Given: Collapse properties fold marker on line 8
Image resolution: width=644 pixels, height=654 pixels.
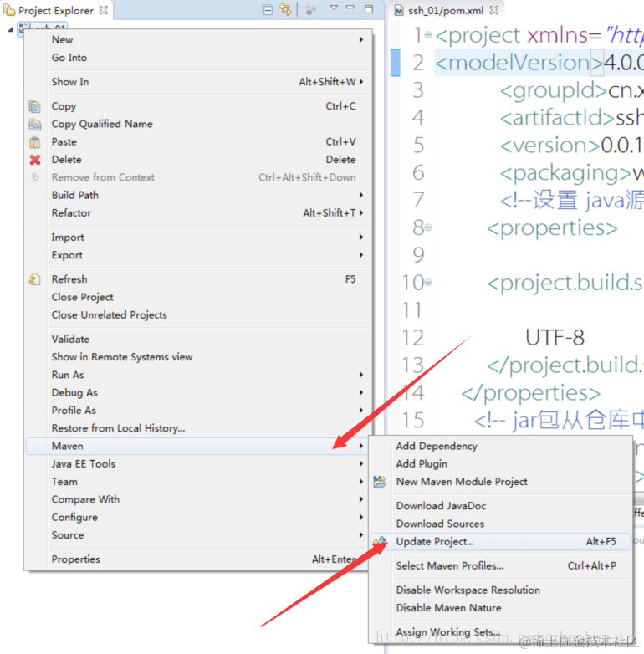Looking at the screenshot, I should click(428, 227).
